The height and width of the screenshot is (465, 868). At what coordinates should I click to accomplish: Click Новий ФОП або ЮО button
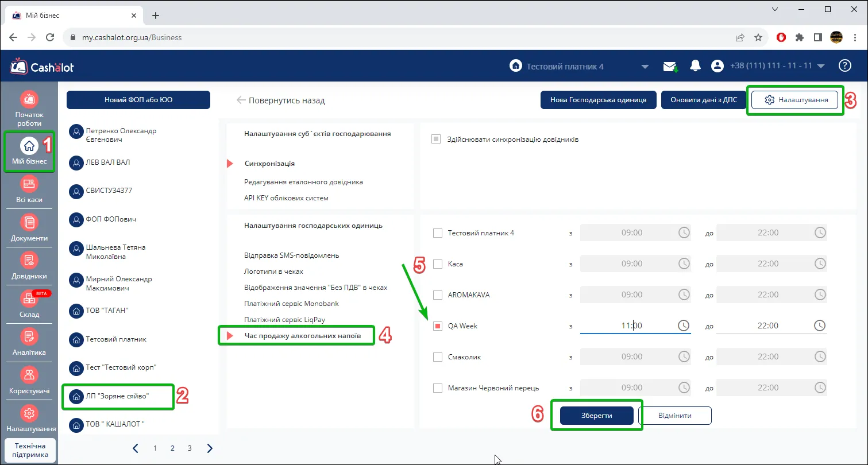point(138,99)
